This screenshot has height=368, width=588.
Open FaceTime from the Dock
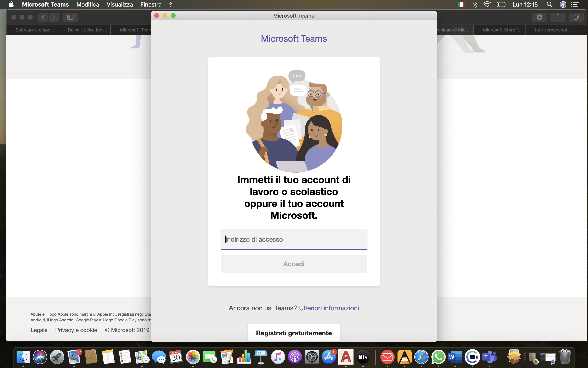210,357
